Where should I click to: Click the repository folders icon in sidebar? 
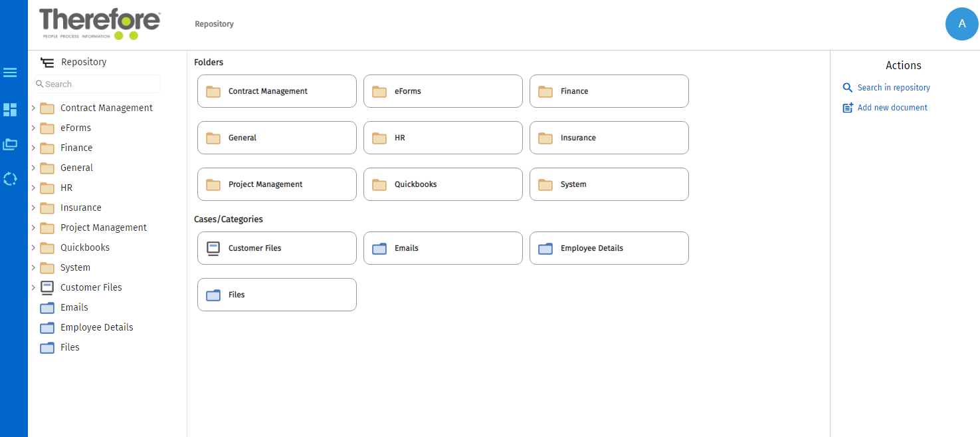(10, 144)
